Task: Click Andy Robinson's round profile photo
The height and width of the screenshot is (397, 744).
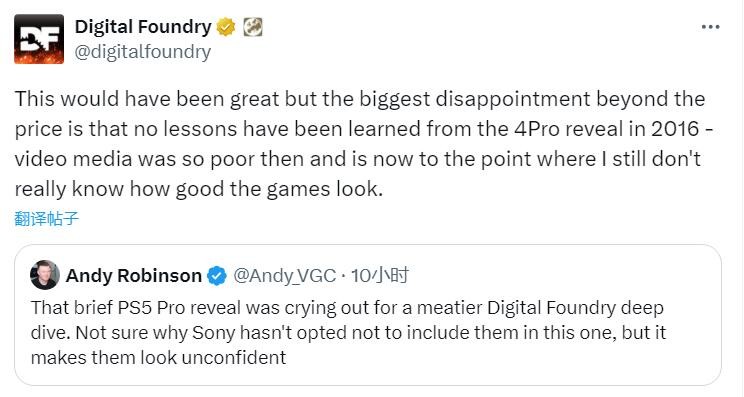Action: tap(45, 275)
